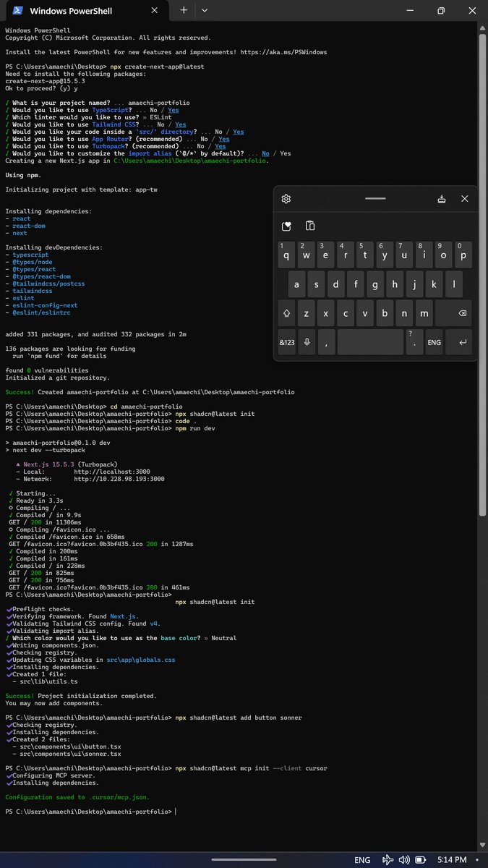The height and width of the screenshot is (868, 488).
Task: Open a new terminal tab
Action: pyautogui.click(x=184, y=10)
